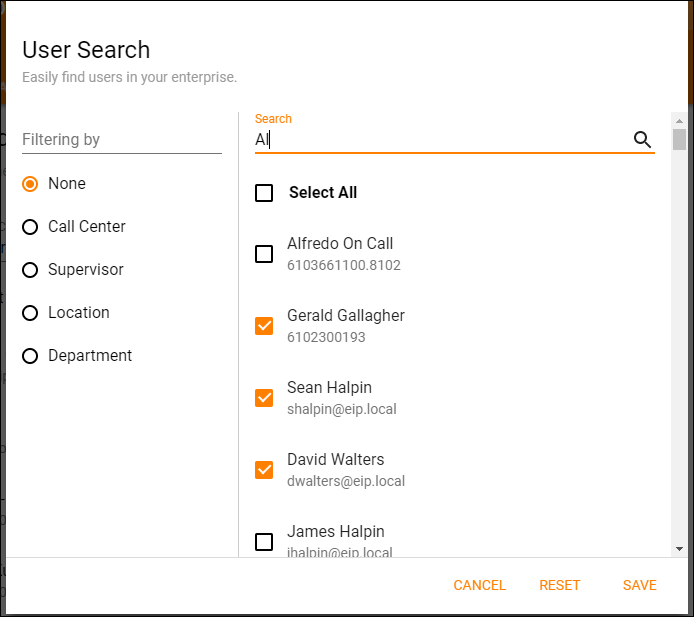694x617 pixels.
Task: Click RESET to clear selections
Action: [559, 585]
